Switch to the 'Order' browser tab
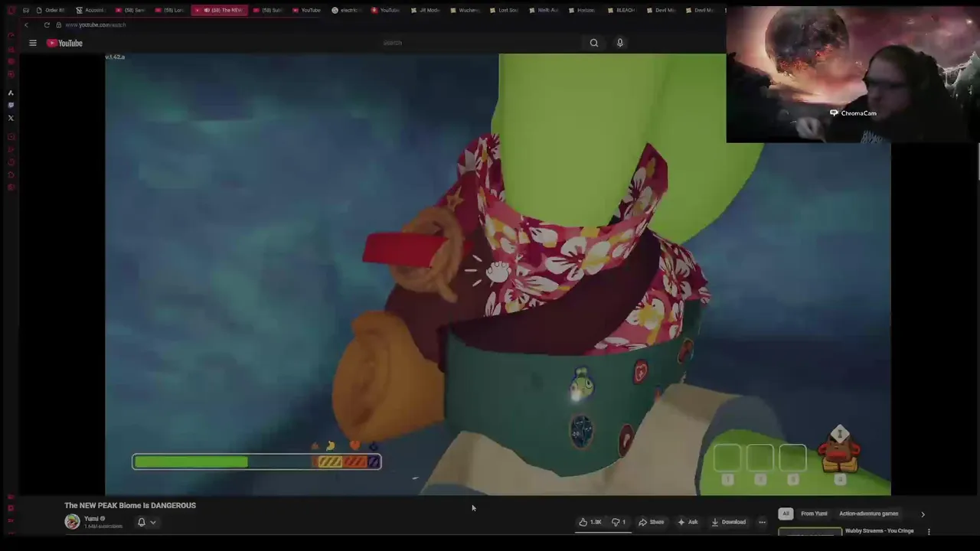 tap(51, 10)
